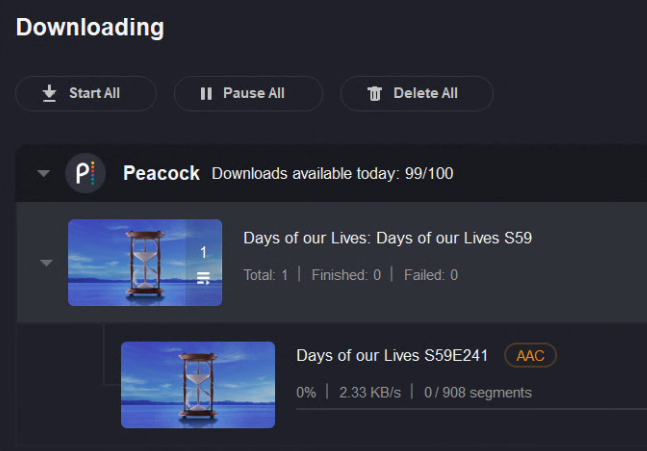The width and height of the screenshot is (647, 451).
Task: Click the Start All button
Action: pyautogui.click(x=86, y=94)
